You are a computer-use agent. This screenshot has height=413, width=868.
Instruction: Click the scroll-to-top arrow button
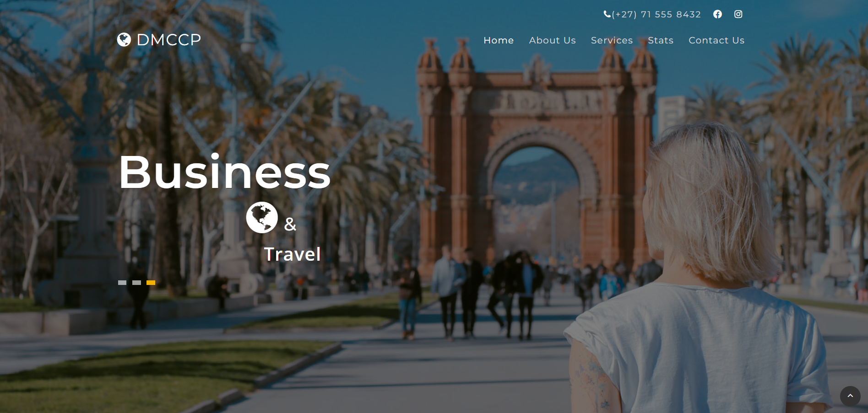click(x=850, y=396)
